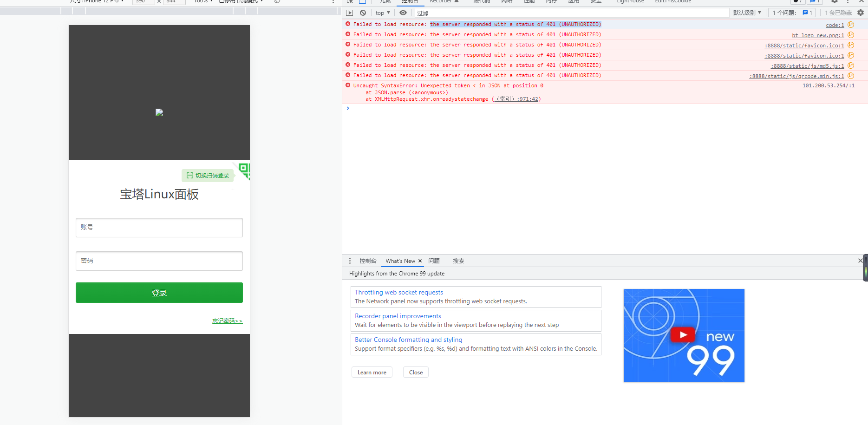Screen dimensions: 868x425
Task: Toggle the console sidebar panel icon
Action: click(350, 13)
